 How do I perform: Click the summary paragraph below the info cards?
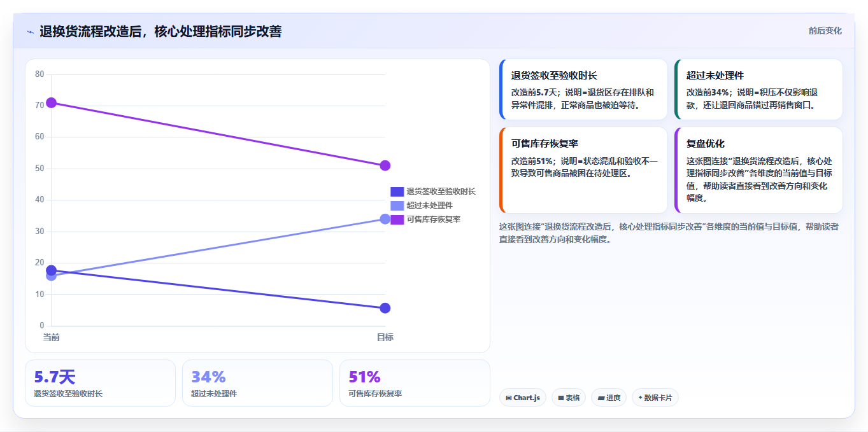669,233
